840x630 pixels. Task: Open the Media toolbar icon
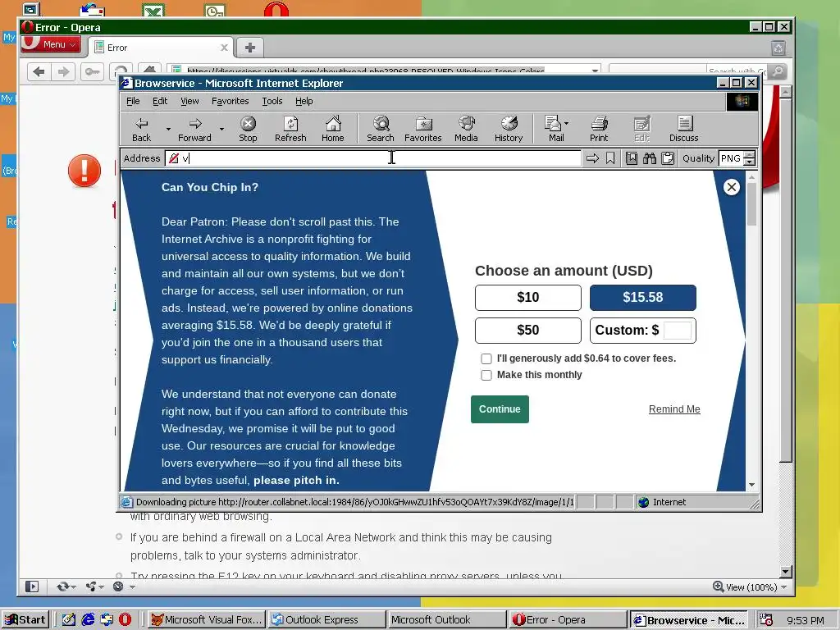[466, 130]
